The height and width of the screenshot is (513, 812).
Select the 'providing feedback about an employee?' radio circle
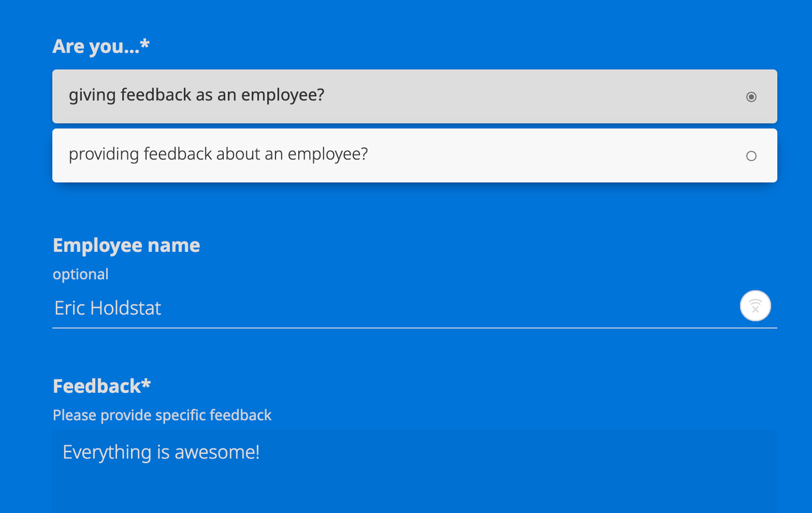(751, 156)
